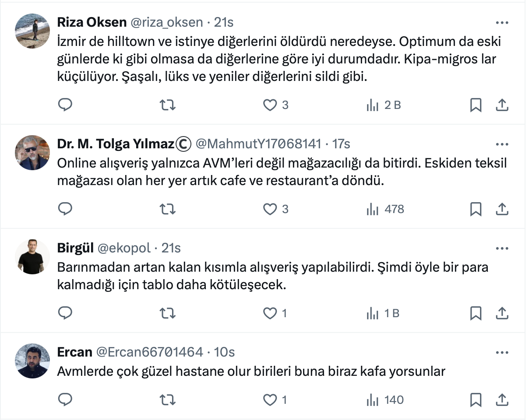Reply to Dr. M. Tolga Yılmaz's tweet
This screenshot has width=529, height=420.
click(65, 209)
